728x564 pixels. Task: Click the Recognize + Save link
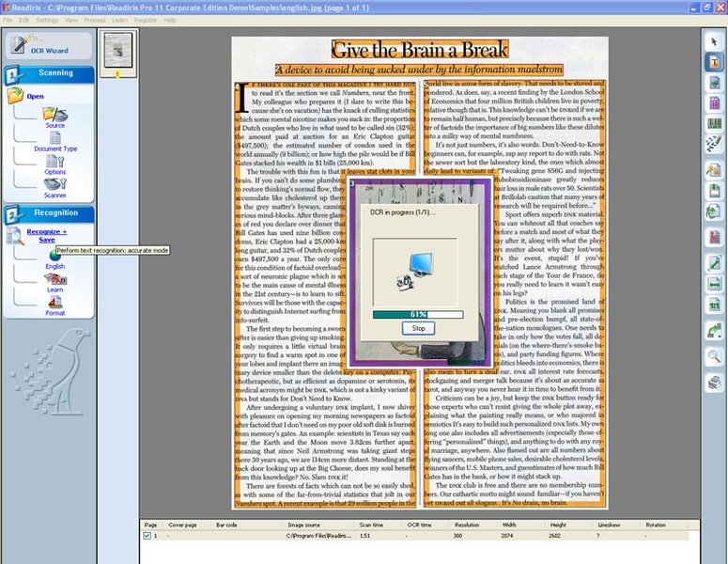(46, 235)
